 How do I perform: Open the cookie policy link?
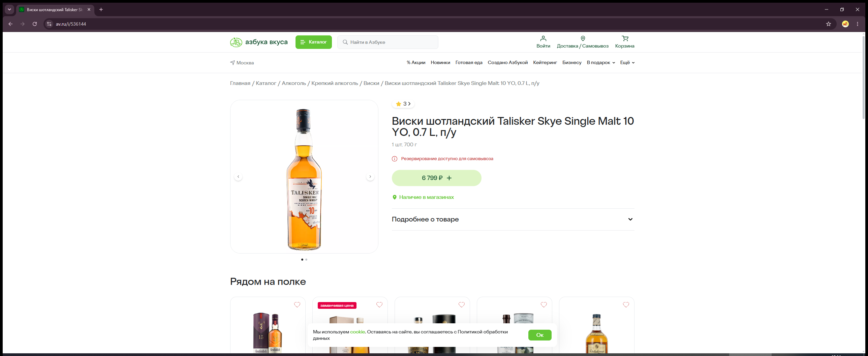(357, 332)
